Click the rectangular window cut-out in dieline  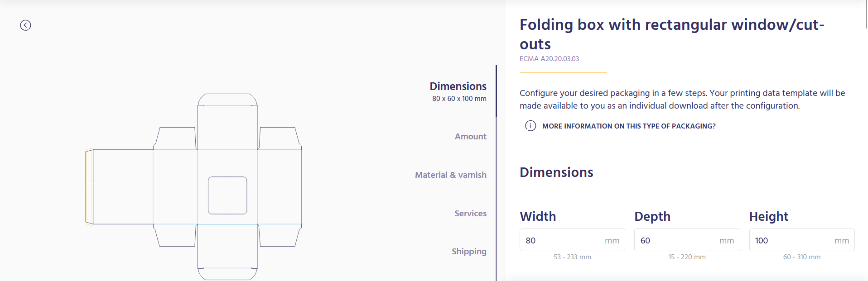[x=227, y=195]
